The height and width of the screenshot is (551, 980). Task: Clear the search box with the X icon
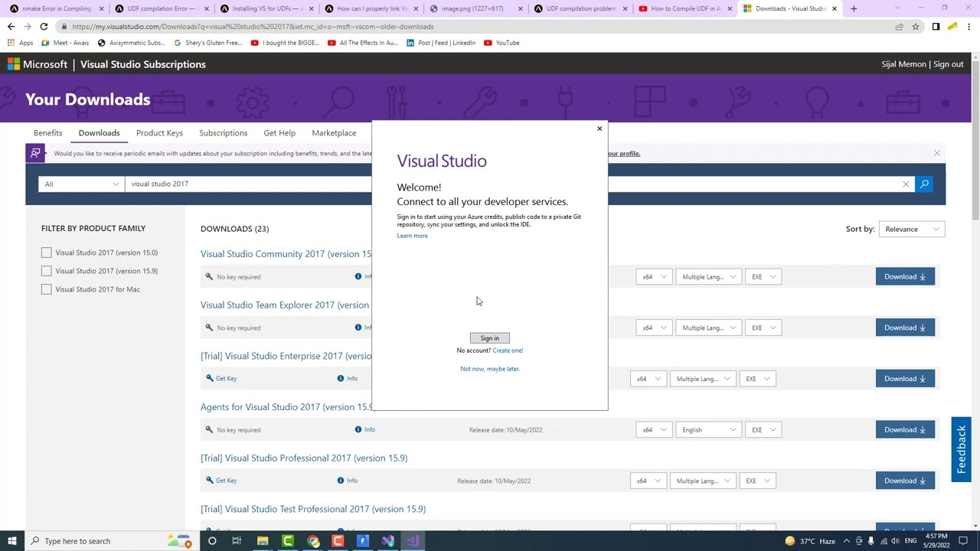pos(906,184)
